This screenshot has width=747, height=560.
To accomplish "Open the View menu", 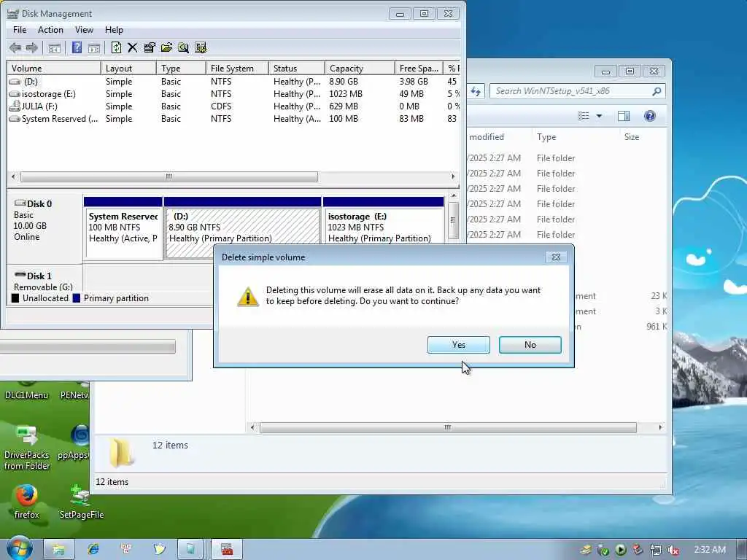I will pyautogui.click(x=84, y=29).
